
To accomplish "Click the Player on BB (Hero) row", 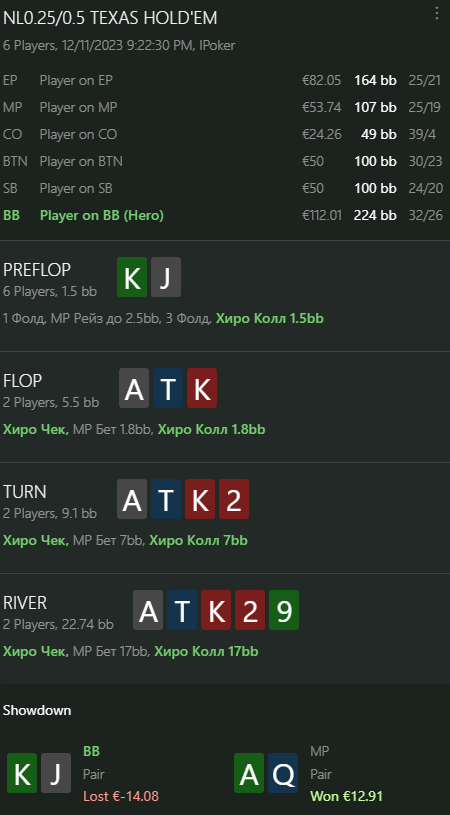I will click(x=223, y=215).
